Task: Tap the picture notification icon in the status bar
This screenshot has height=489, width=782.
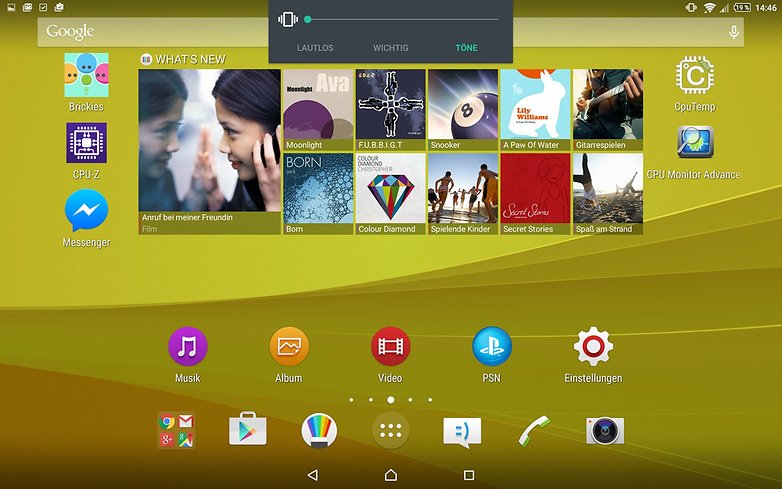Action: [x=11, y=7]
